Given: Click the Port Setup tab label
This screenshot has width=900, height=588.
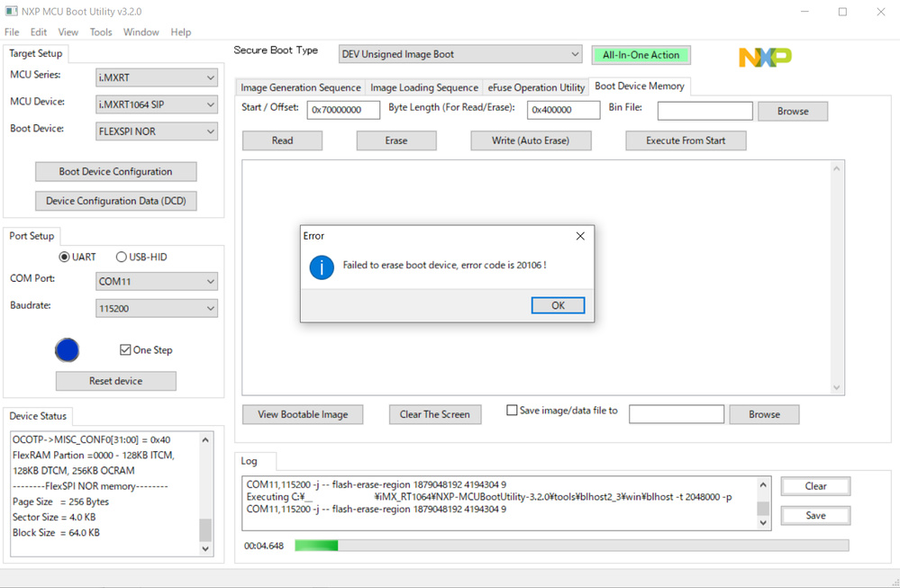Looking at the screenshot, I should pos(32,236).
